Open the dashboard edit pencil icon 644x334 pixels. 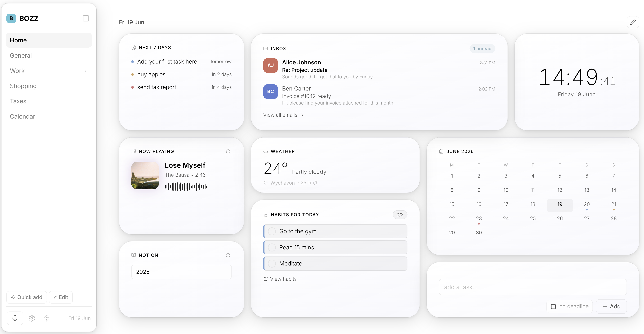(633, 22)
